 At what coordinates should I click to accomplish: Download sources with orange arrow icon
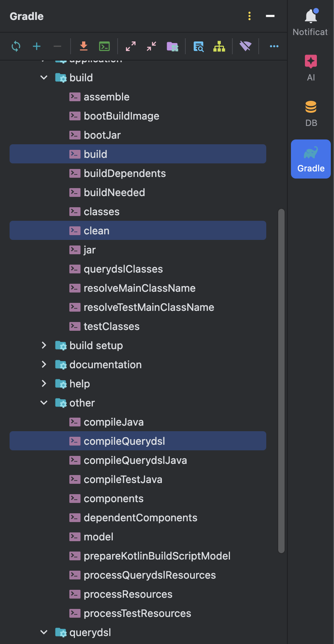(84, 46)
